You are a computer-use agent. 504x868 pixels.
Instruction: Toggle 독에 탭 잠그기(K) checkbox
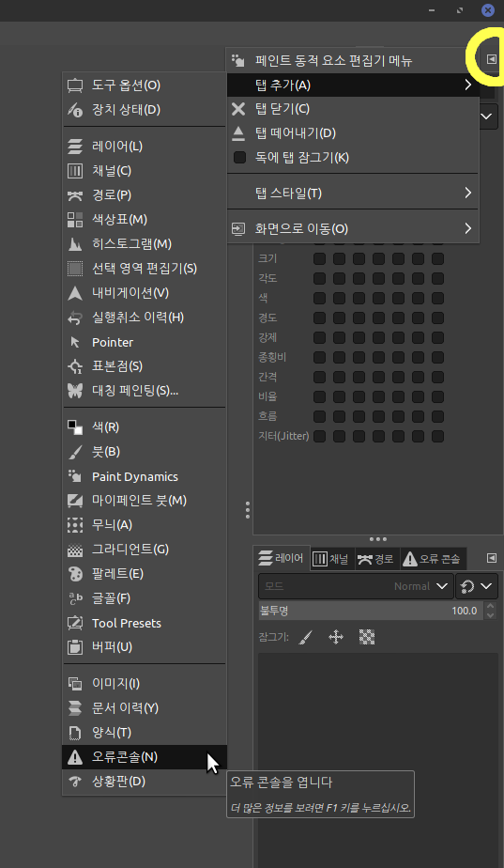click(x=239, y=158)
